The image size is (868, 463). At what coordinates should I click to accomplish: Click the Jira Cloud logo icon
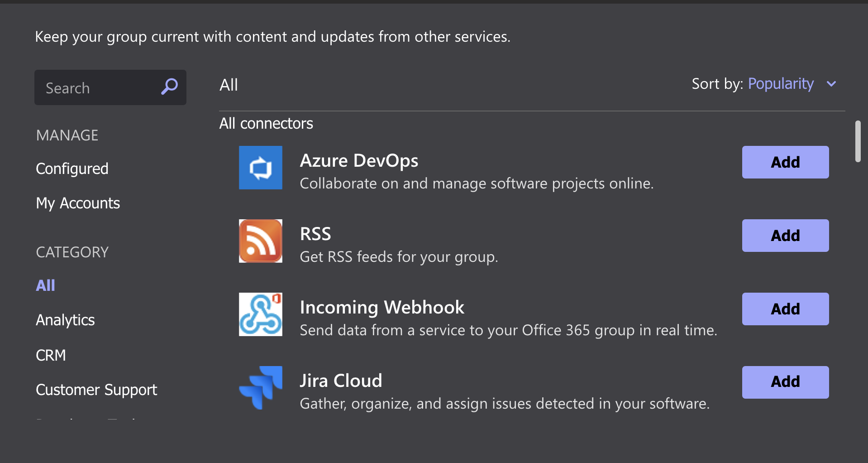261,388
